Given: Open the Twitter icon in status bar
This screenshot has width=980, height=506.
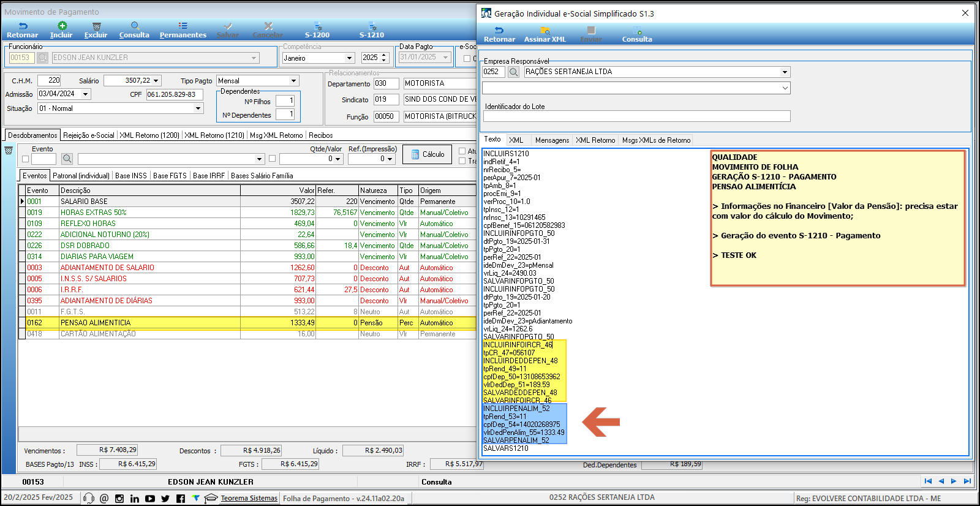Looking at the screenshot, I should [x=165, y=499].
